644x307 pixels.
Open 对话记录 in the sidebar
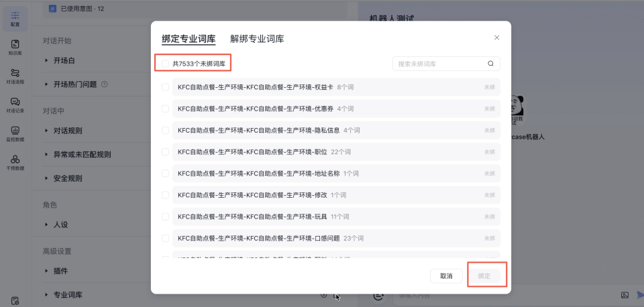coord(15,105)
